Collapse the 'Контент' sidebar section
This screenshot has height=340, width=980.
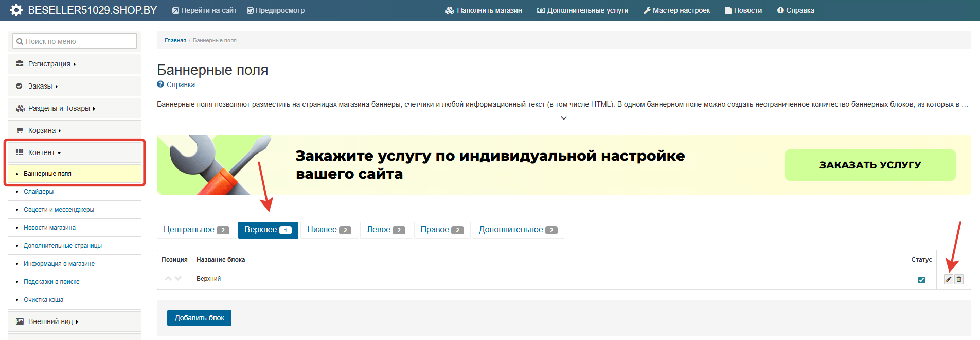tap(75, 152)
